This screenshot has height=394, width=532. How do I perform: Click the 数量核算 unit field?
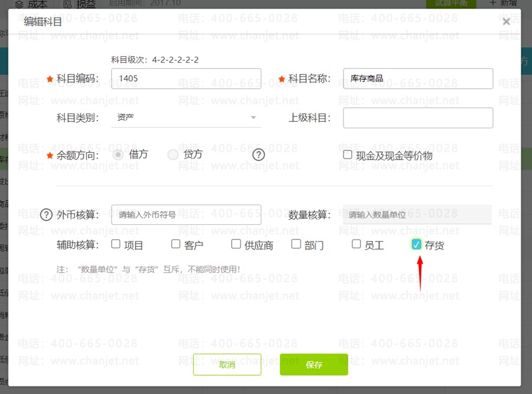point(417,215)
